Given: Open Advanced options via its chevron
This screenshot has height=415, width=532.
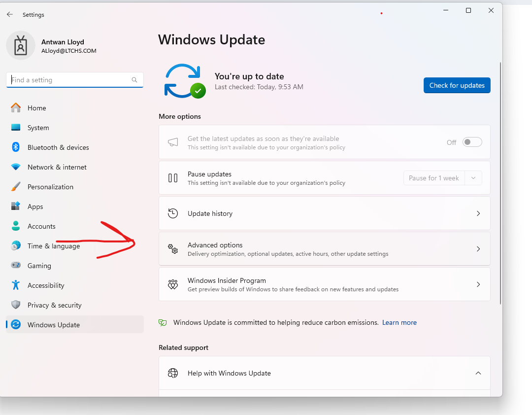Looking at the screenshot, I should tap(478, 249).
